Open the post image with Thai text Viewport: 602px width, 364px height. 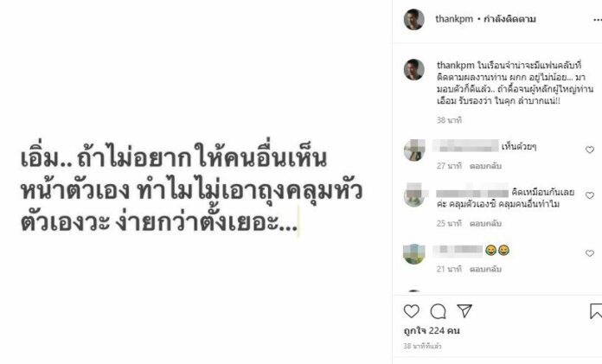pos(194,182)
